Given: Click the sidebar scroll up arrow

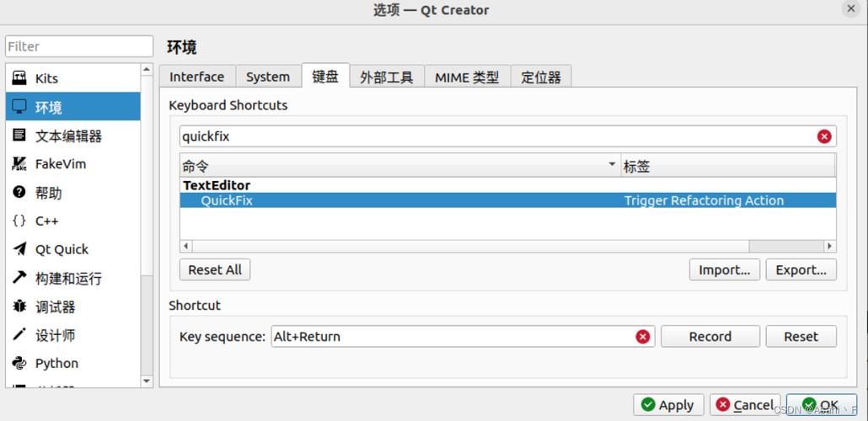Looking at the screenshot, I should pos(147,69).
